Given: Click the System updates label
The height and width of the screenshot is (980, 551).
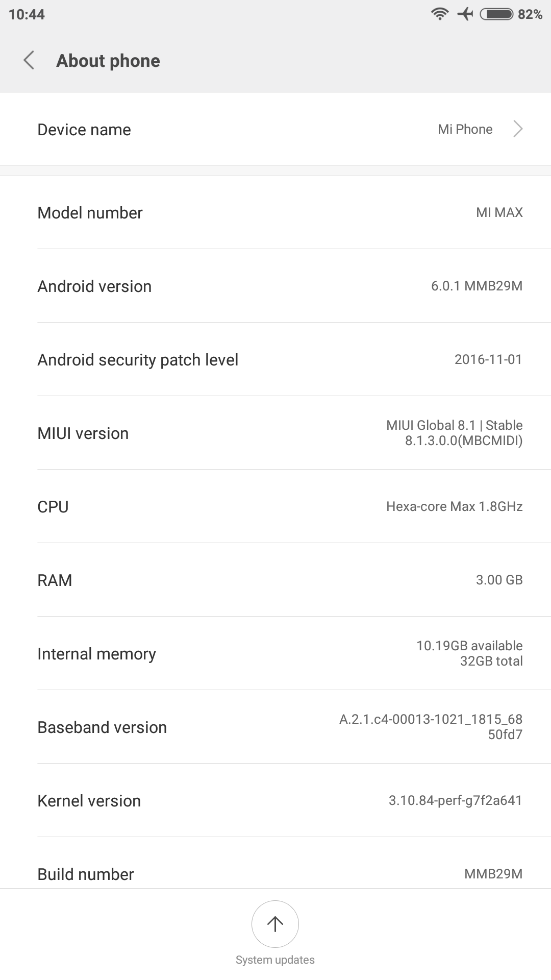Looking at the screenshot, I should coord(275,960).
